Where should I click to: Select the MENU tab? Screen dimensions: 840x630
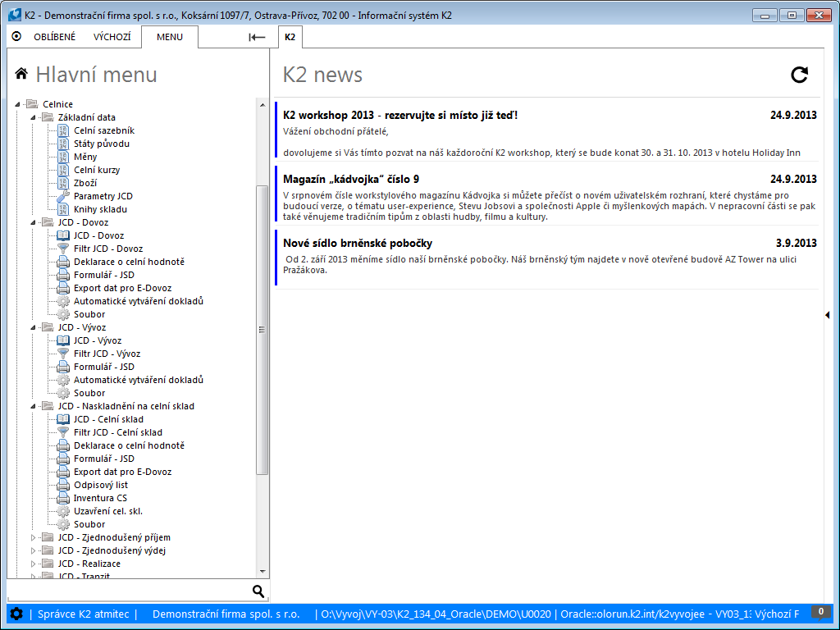pos(169,37)
